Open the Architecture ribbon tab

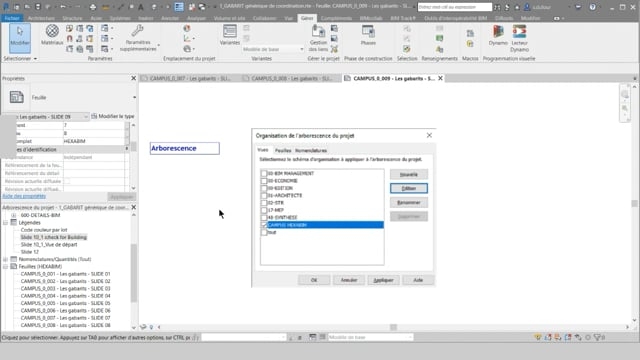pyautogui.click(x=41, y=18)
